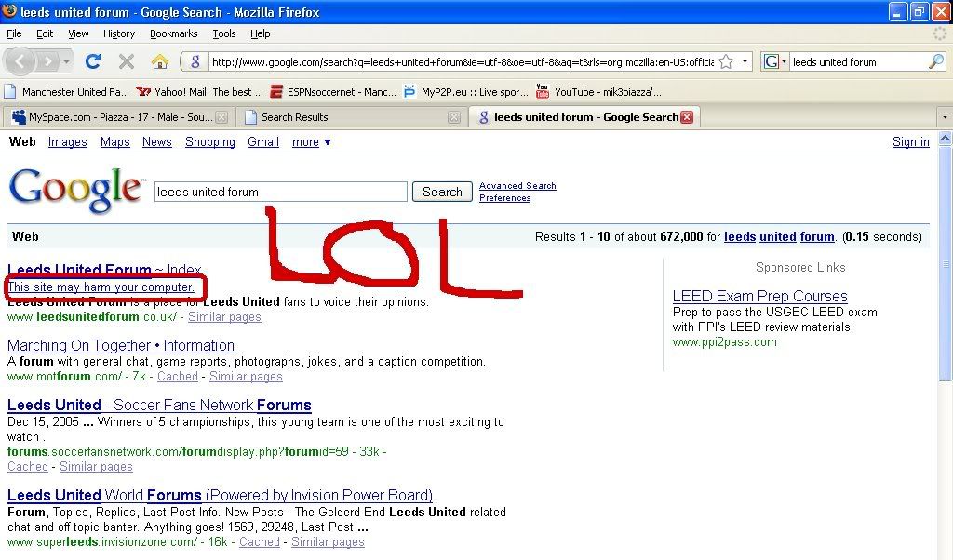Stop loading the page
Screen dimensions: 953x560
point(127,61)
